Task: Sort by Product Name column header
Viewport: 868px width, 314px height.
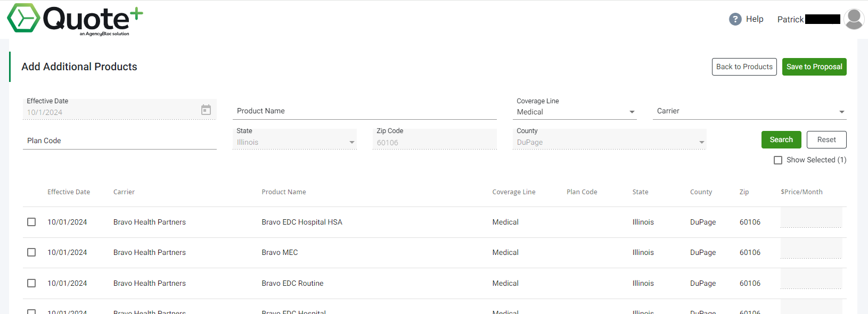Action: [x=284, y=192]
